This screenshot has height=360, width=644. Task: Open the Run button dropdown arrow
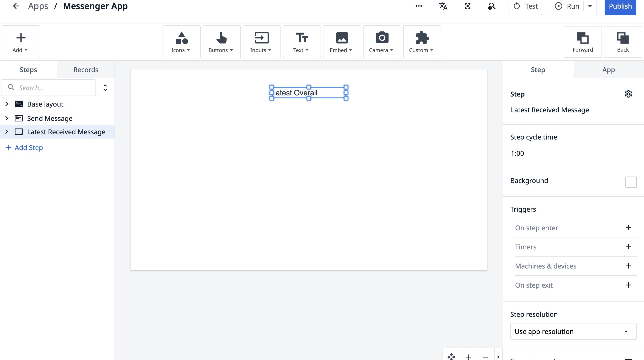click(590, 6)
